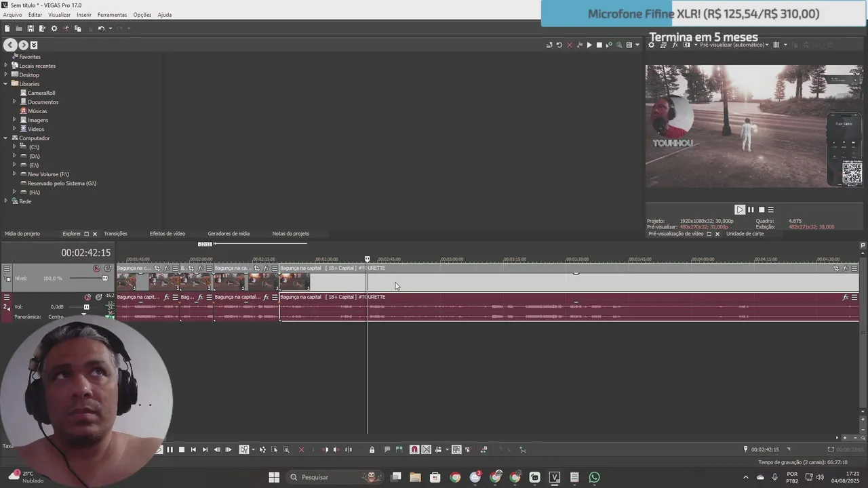Open the Inserir menu

(84, 15)
